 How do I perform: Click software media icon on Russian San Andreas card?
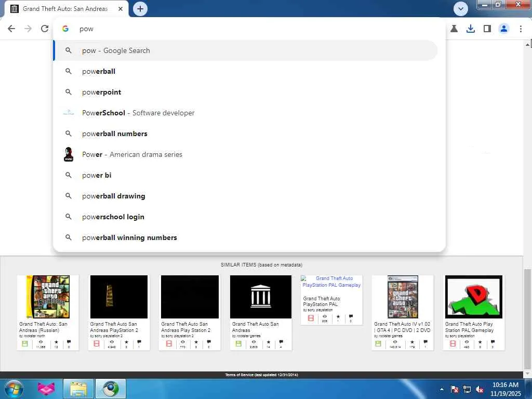pos(25,344)
